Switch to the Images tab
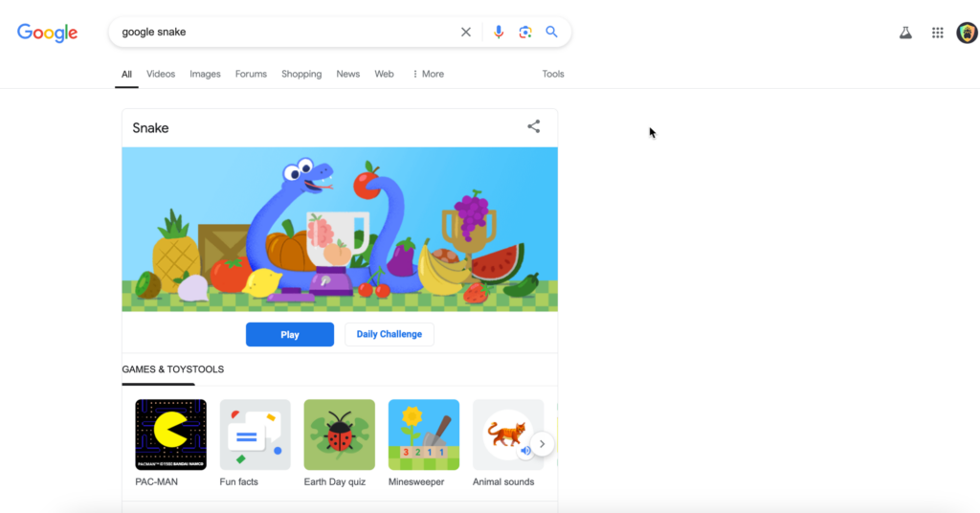This screenshot has height=513, width=980. (205, 74)
